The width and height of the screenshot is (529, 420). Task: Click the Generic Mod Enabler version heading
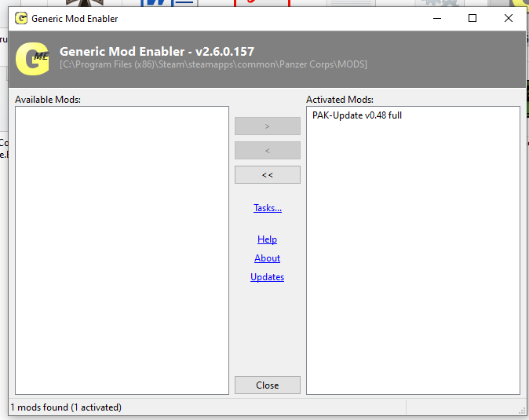157,51
